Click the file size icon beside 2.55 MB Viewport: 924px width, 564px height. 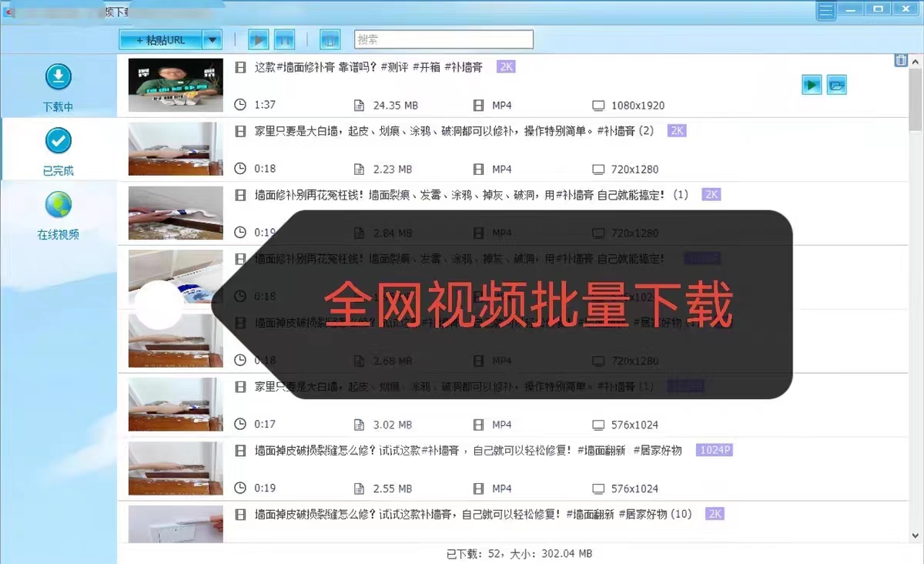(359, 488)
